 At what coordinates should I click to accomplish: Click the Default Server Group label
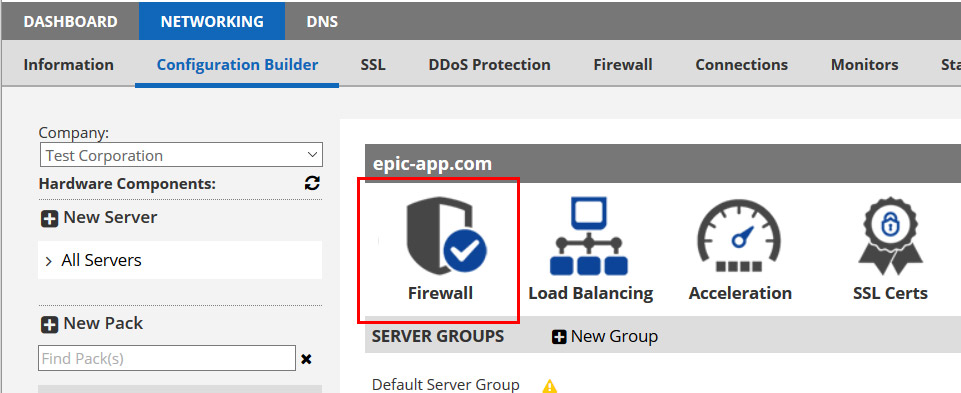coord(446,384)
